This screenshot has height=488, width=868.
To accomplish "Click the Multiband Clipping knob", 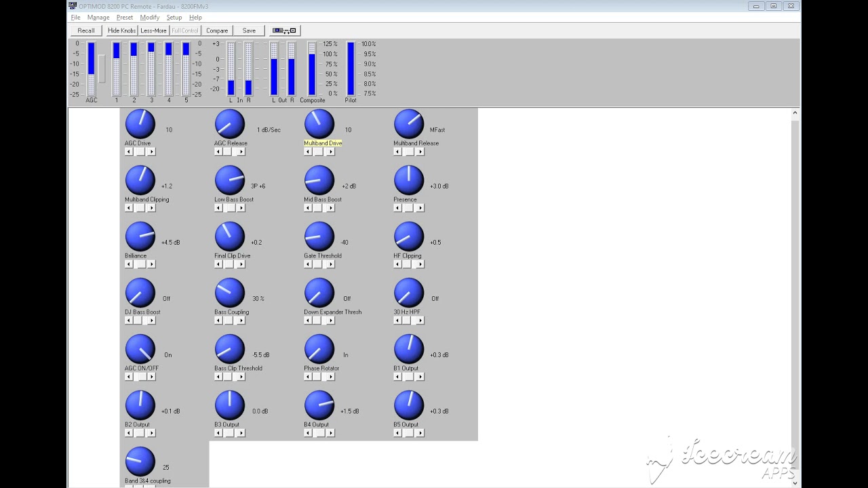I will tap(140, 180).
